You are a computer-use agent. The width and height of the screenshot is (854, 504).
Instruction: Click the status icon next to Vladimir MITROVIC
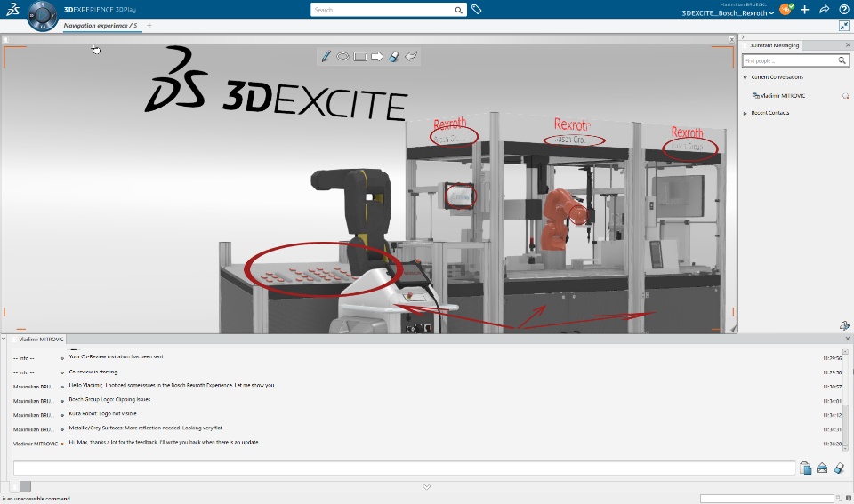pos(845,96)
